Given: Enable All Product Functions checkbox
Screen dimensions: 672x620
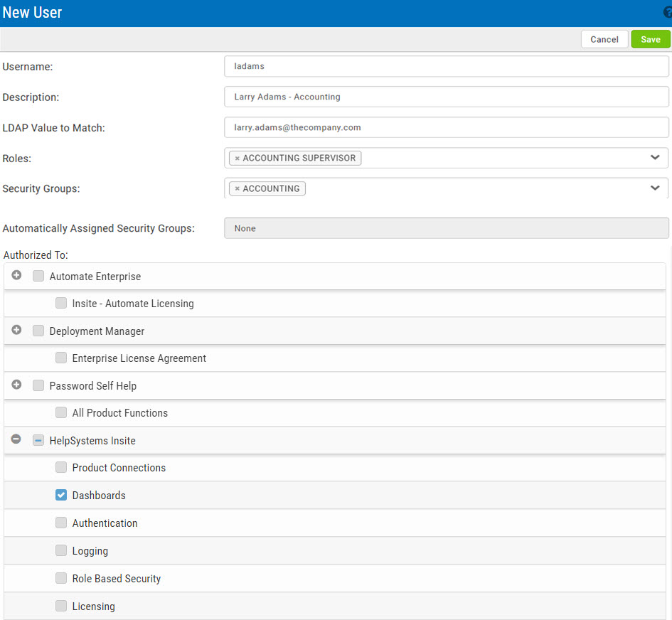Looking at the screenshot, I should 61,412.
